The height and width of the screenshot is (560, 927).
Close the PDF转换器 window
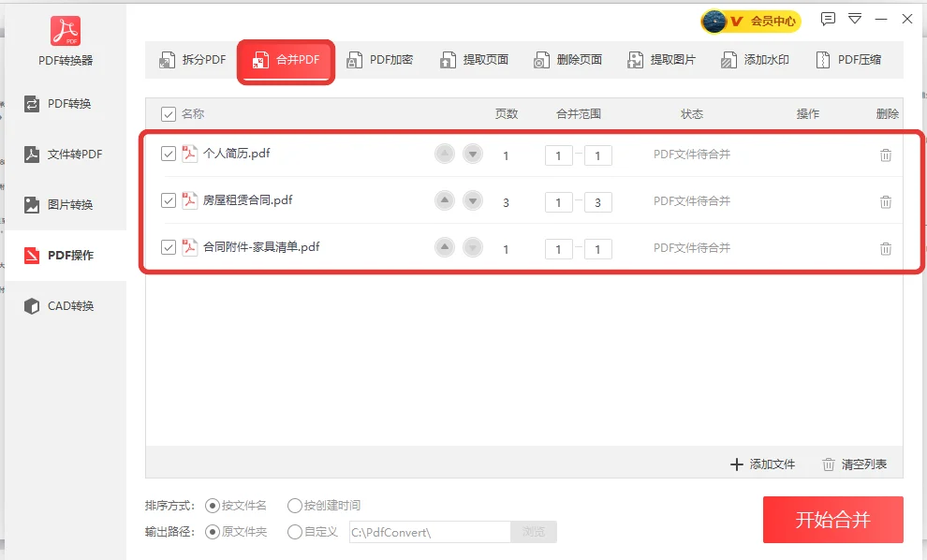(907, 19)
